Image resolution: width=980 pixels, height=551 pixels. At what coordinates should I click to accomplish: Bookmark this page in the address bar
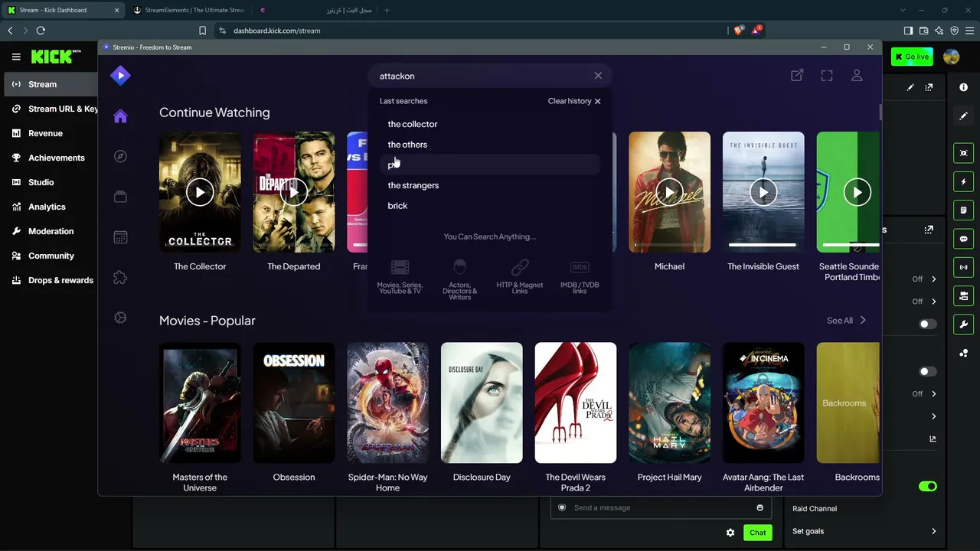[202, 31]
